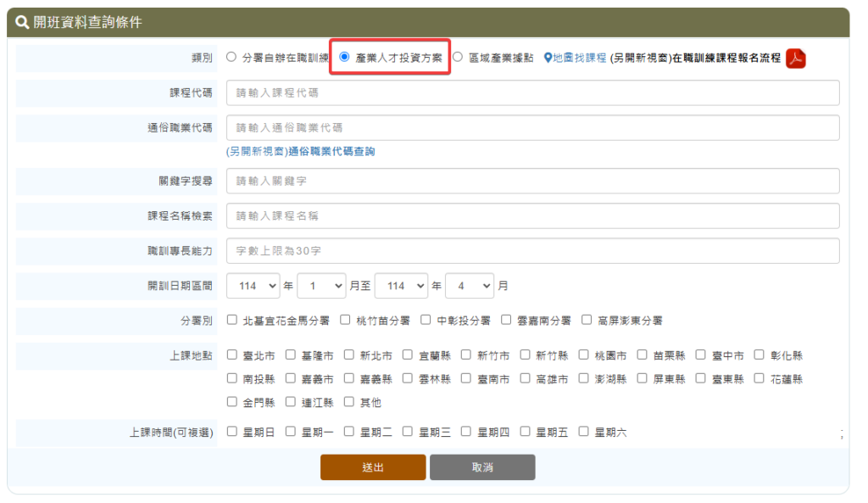This screenshot has width=868, height=503.
Task: Open the start month dropdown showing 1
Action: pos(321,286)
